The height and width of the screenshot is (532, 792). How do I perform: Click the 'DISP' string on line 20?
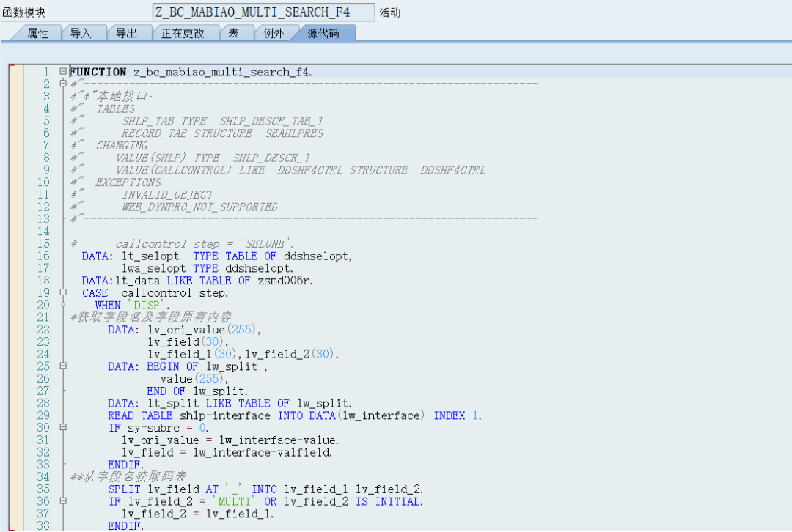(x=147, y=305)
